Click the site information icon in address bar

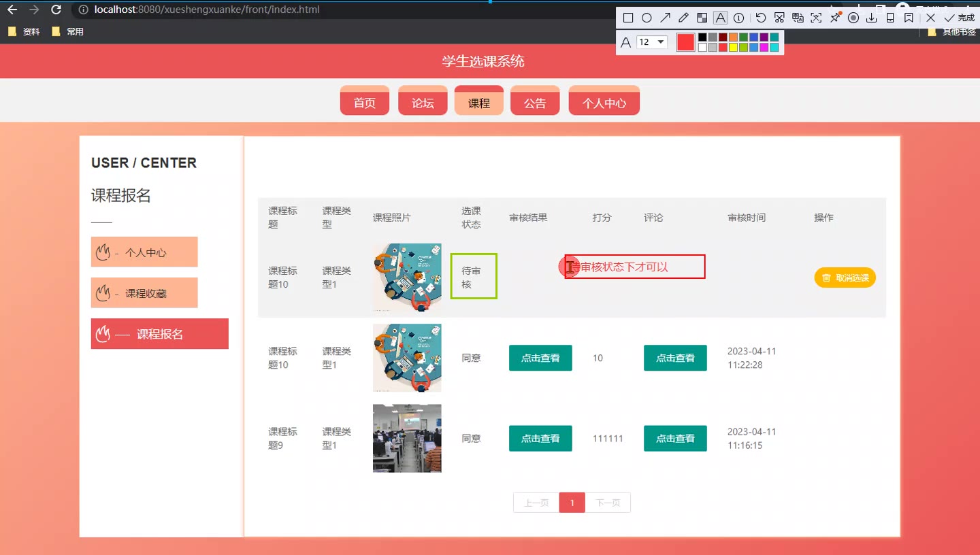tap(83, 10)
